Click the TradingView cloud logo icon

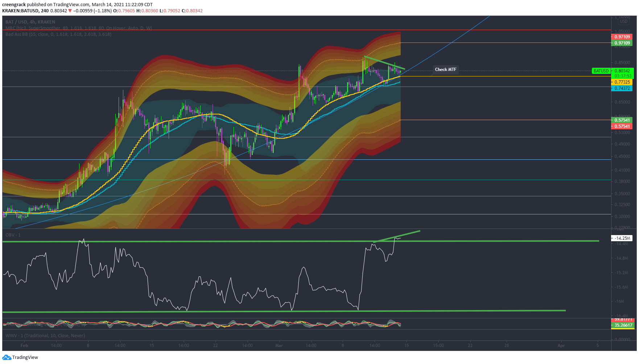point(7,357)
